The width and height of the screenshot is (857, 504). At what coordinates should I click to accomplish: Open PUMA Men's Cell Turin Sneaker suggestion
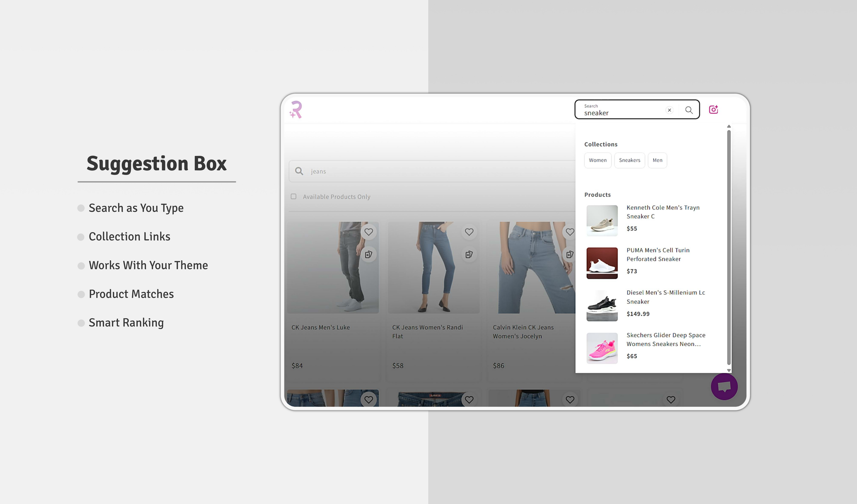point(658,254)
